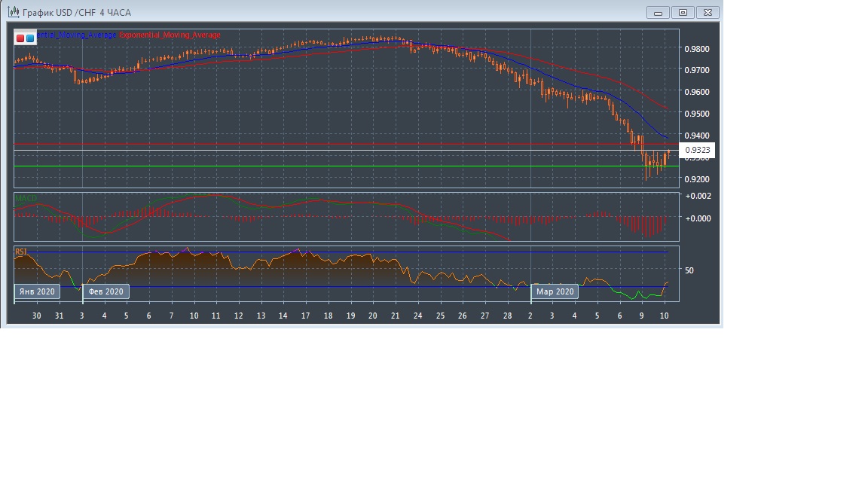Click the current price tag 0.9323
The height and width of the screenshot is (488, 868).
click(x=696, y=151)
